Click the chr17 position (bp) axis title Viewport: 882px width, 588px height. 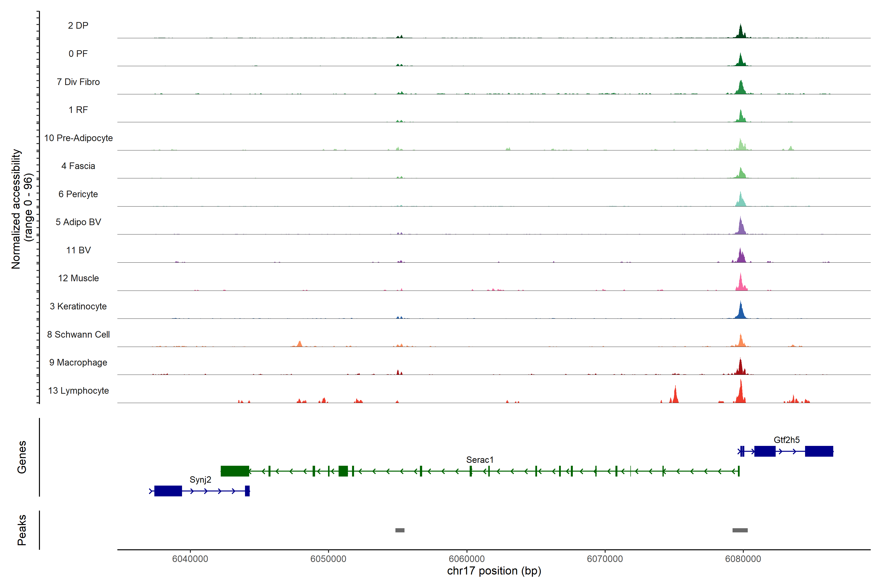click(x=494, y=571)
